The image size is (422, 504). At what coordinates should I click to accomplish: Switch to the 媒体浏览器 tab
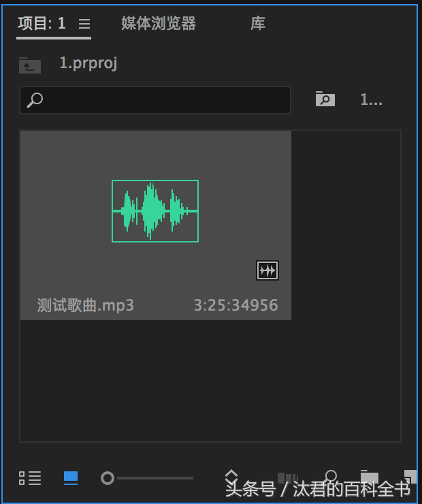pyautogui.click(x=159, y=23)
